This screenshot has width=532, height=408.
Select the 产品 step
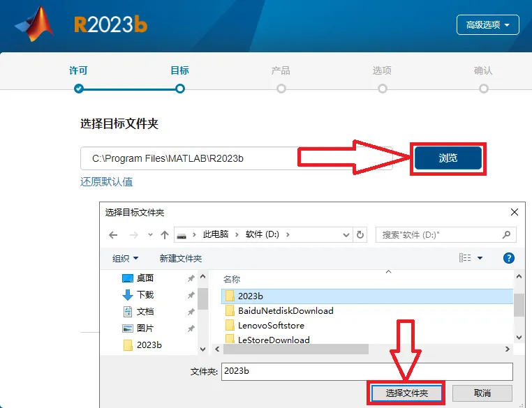click(281, 70)
